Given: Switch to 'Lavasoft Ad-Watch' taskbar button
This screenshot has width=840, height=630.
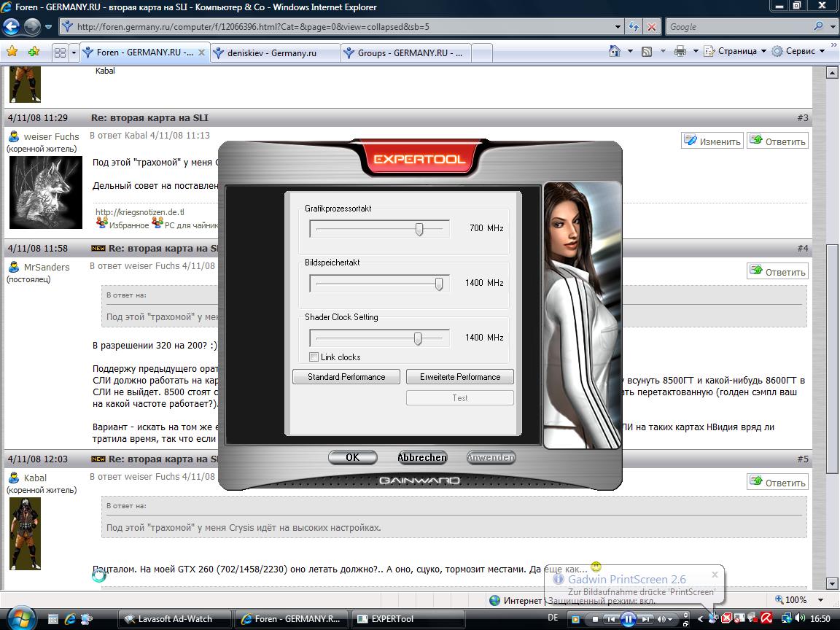Looking at the screenshot, I should [x=175, y=619].
